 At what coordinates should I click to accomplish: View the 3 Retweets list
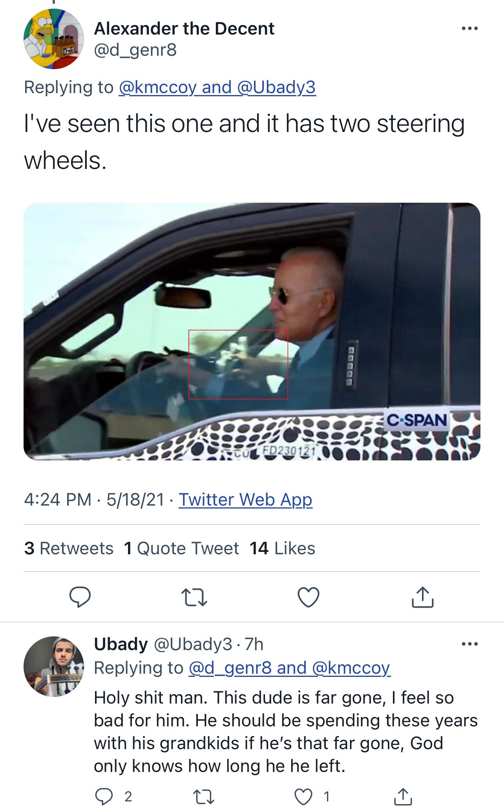coord(69,548)
